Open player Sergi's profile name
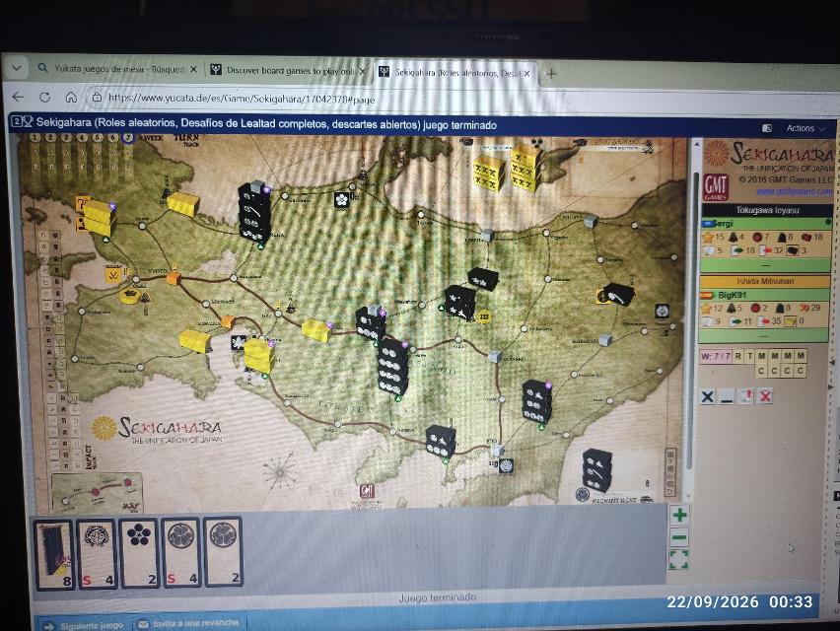840x631 pixels. (724, 224)
